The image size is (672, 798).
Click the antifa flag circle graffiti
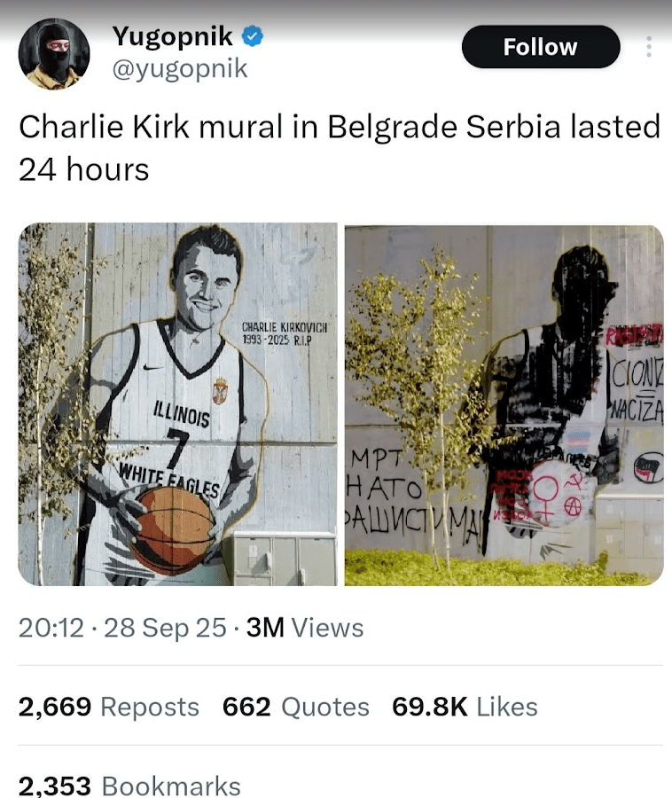click(x=649, y=467)
